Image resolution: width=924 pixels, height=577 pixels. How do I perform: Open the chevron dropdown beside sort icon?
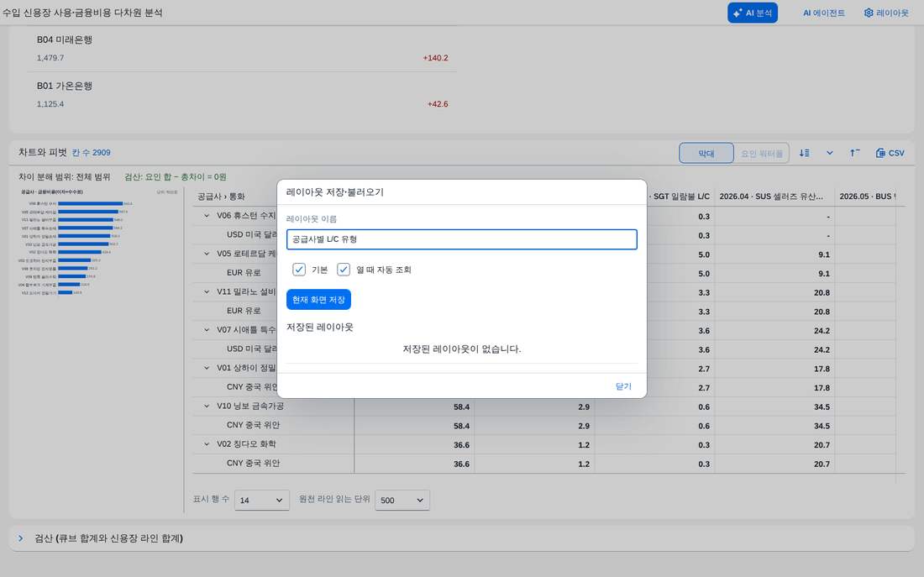[830, 153]
